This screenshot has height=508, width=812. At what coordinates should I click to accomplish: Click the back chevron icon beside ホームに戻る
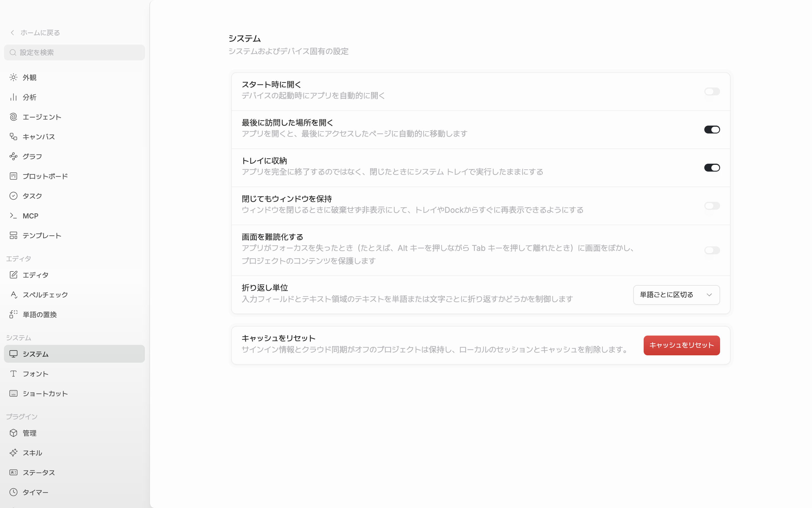(x=12, y=32)
